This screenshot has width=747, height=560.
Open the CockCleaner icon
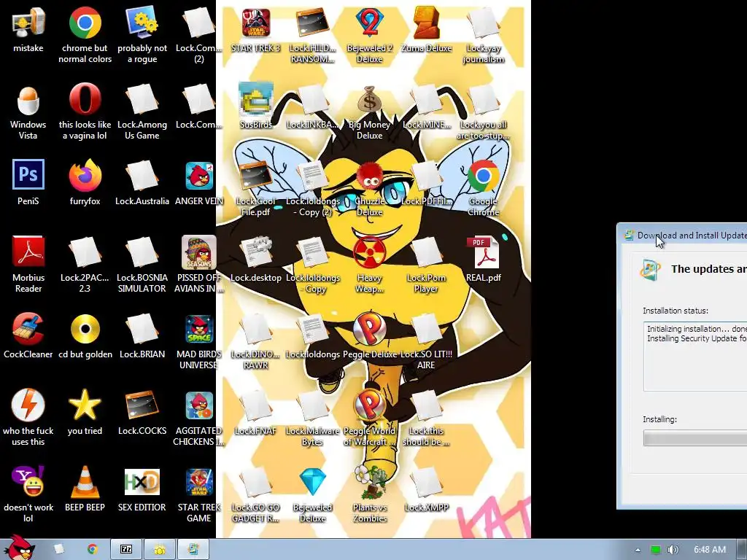click(28, 329)
